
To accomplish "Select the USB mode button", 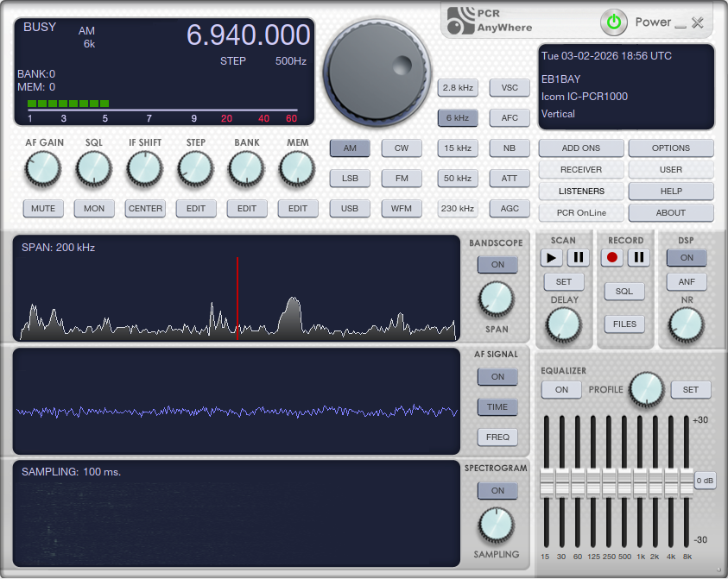I will tap(350, 209).
